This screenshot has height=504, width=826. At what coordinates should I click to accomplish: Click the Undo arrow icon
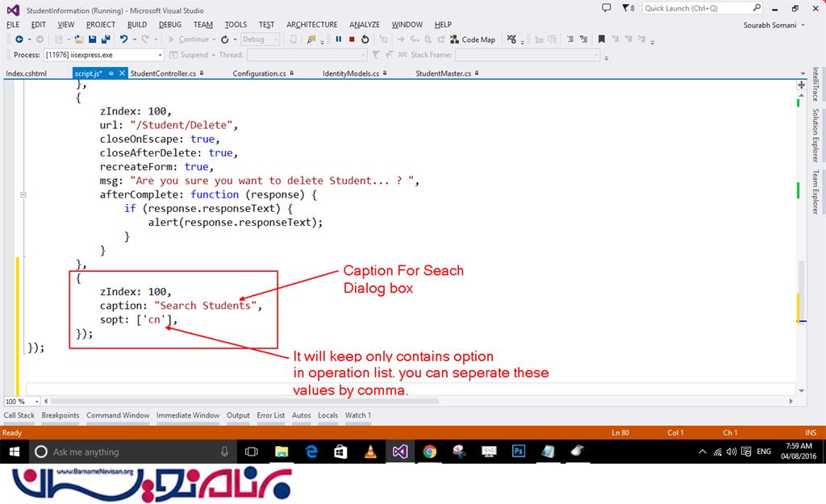pyautogui.click(x=123, y=39)
